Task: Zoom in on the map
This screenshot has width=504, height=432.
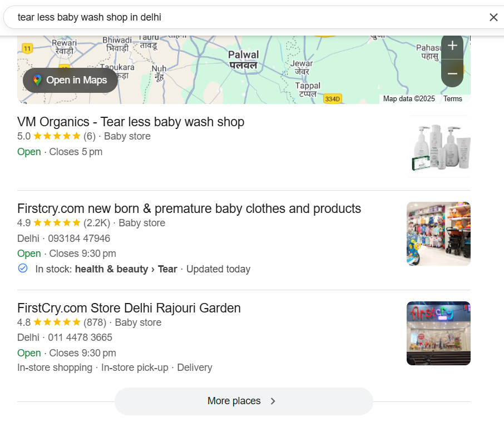Action: pyautogui.click(x=452, y=46)
